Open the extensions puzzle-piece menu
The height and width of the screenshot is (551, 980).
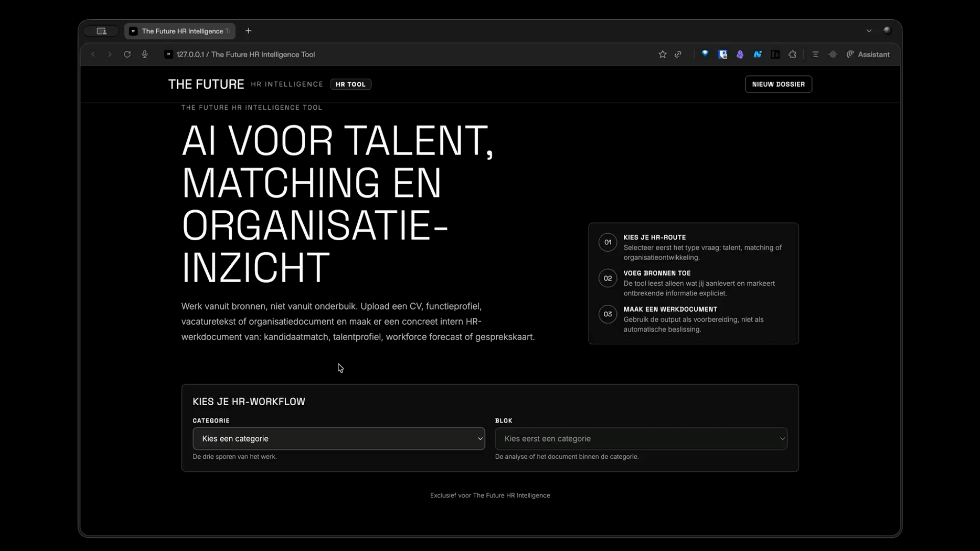pos(793,54)
